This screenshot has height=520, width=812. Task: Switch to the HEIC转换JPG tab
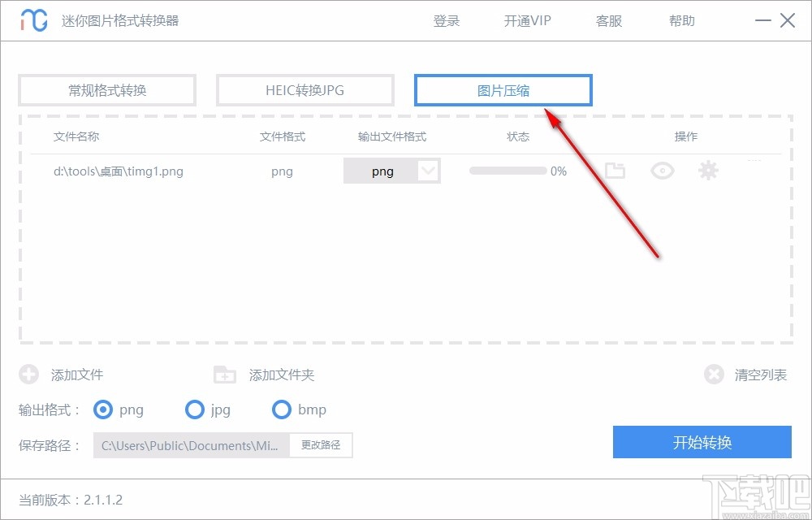(304, 90)
